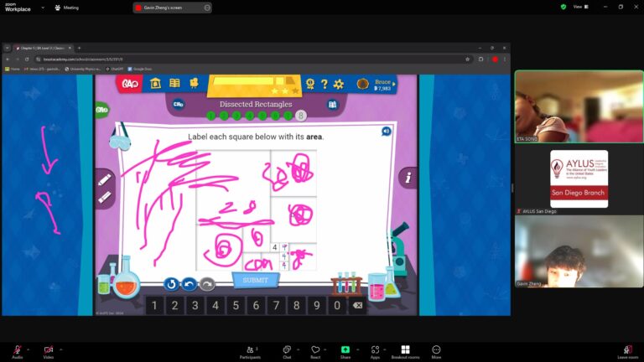
Task: Play audio with the speaker icon
Action: click(x=386, y=132)
